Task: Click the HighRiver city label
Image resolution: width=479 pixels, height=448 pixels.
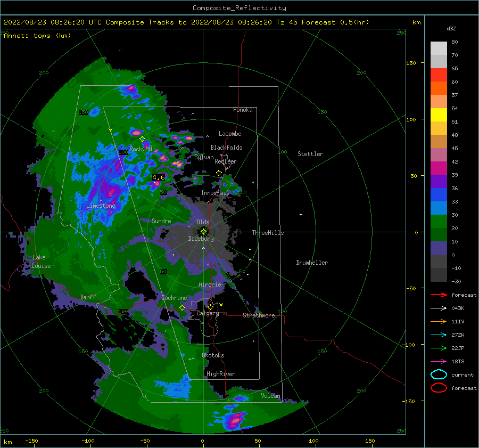Action: pos(221,374)
